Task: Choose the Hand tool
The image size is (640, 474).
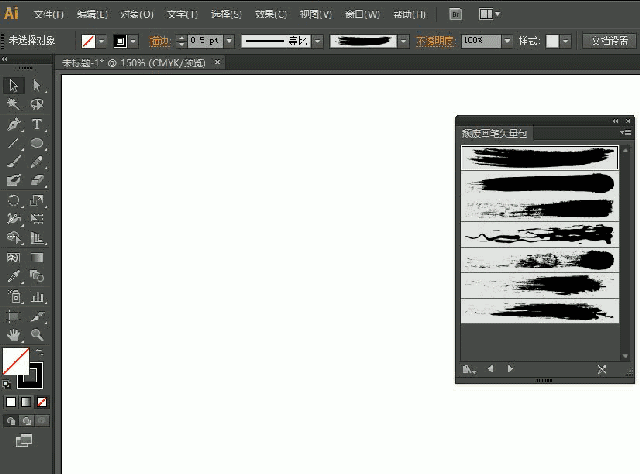Action: [14, 335]
